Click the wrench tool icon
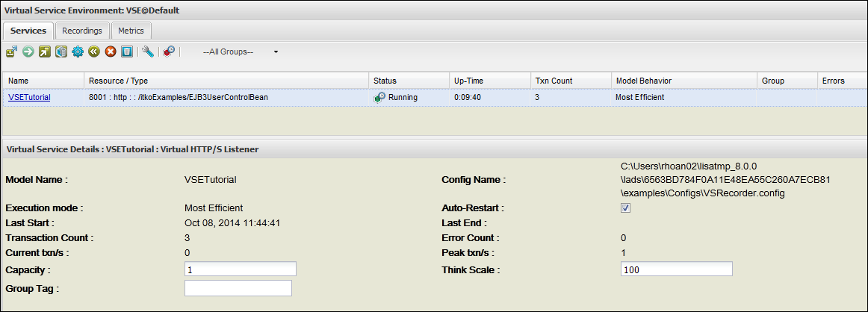The width and height of the screenshot is (868, 312). [147, 52]
